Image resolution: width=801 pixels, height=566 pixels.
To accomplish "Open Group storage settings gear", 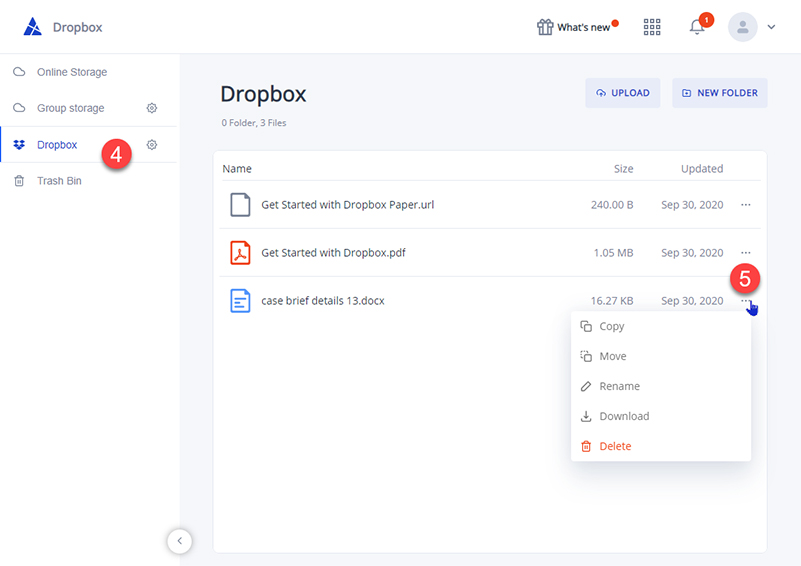I will [x=152, y=108].
